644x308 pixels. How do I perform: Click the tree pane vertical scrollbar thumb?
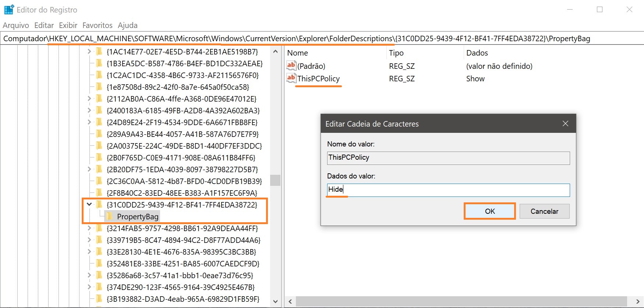275,180
